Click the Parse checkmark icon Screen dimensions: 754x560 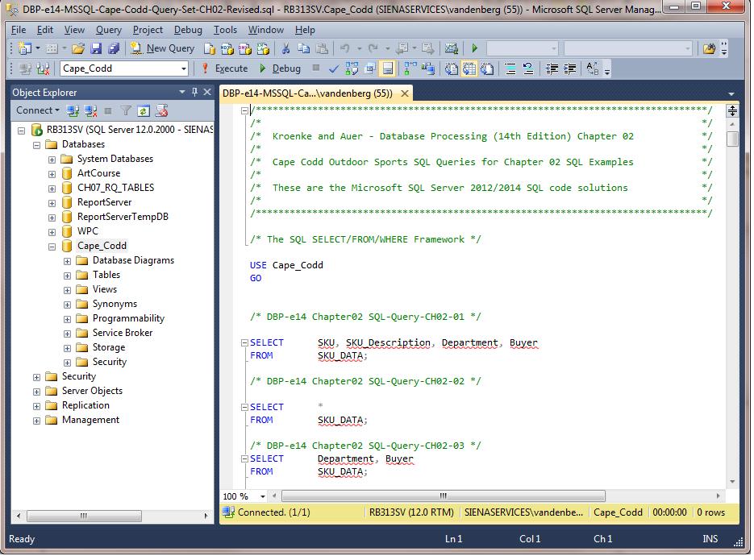(x=333, y=69)
